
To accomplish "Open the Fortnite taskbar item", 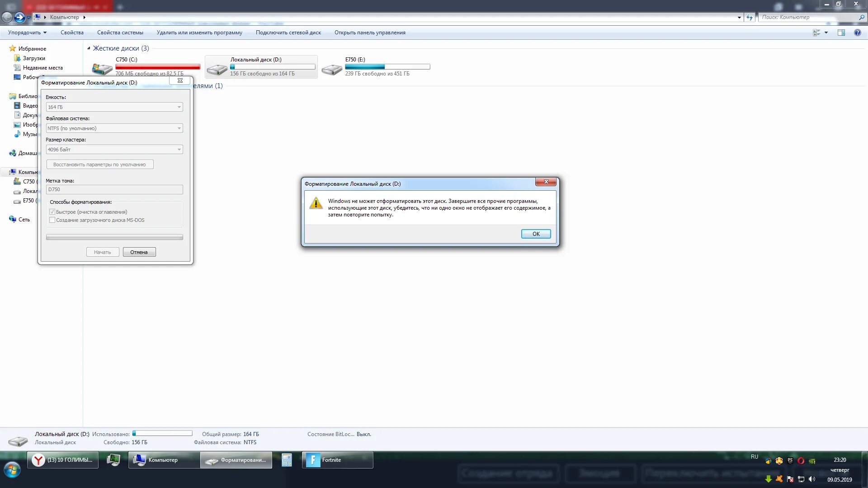I will click(337, 460).
